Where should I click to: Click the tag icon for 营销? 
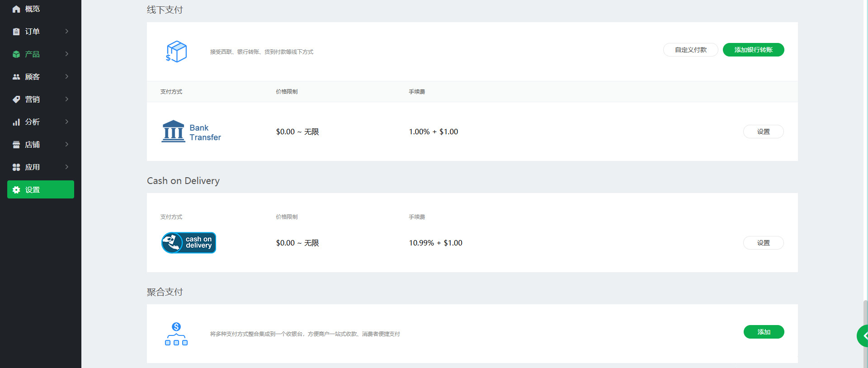(x=16, y=99)
